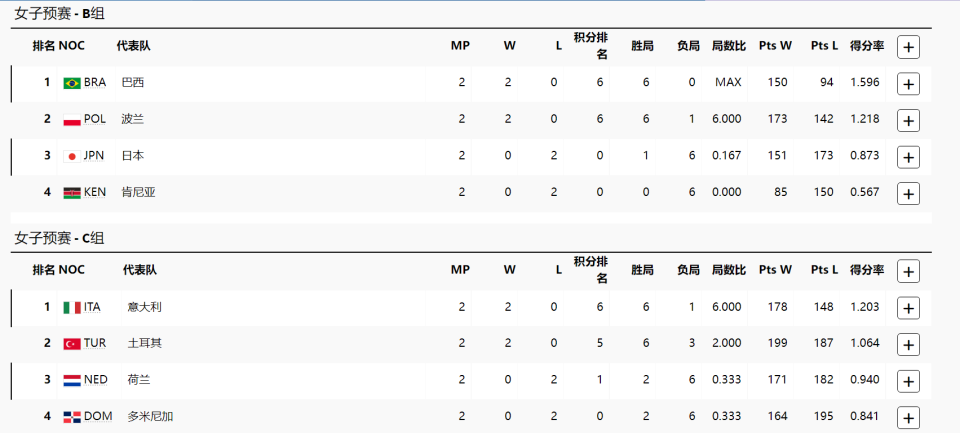Viewport: 960px width, 433px height.
Task: Open the BRA country code link
Action: [95, 83]
